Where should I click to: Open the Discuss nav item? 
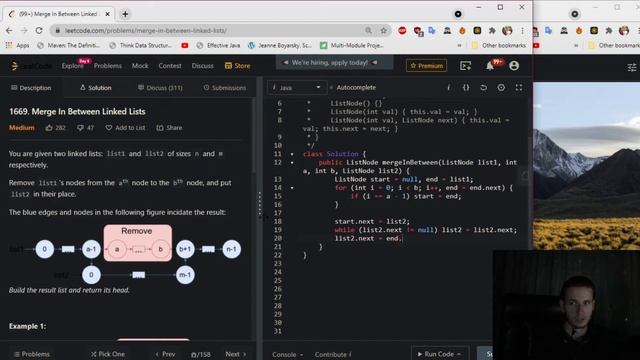point(202,66)
